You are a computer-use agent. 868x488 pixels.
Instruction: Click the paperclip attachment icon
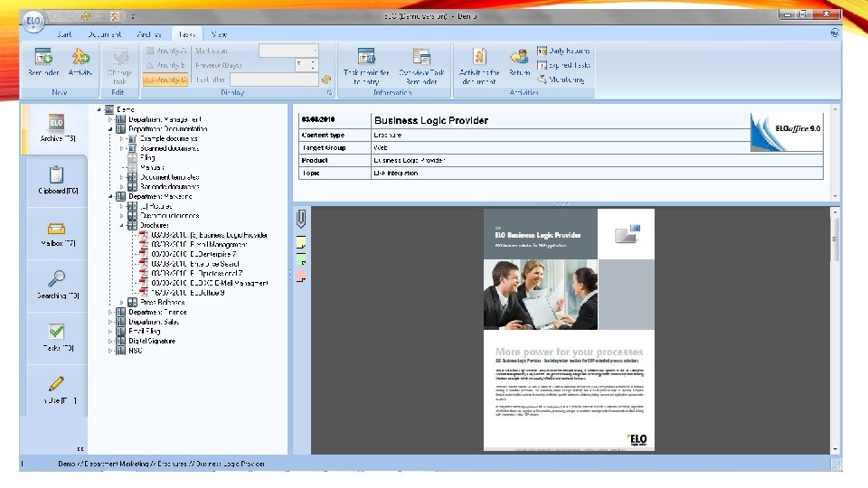click(300, 219)
